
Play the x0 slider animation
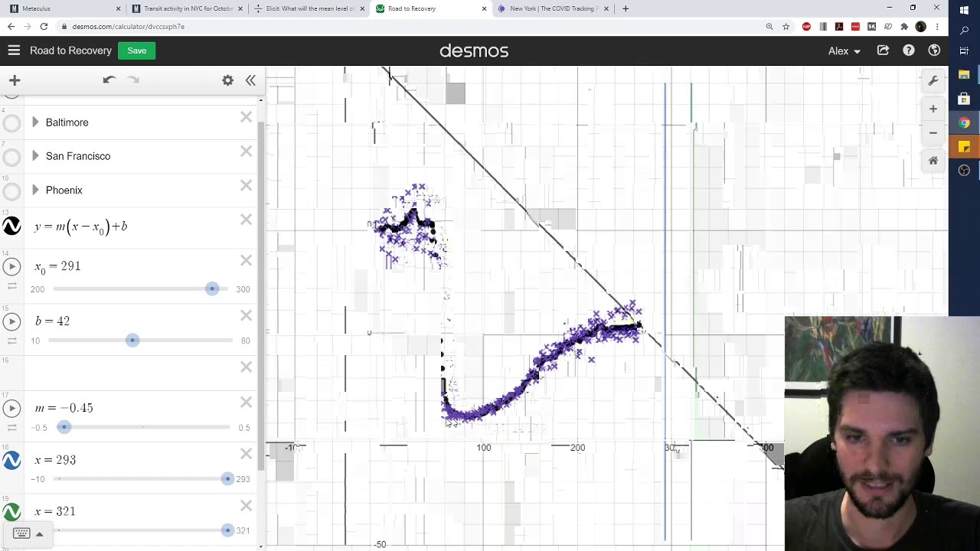coord(11,266)
